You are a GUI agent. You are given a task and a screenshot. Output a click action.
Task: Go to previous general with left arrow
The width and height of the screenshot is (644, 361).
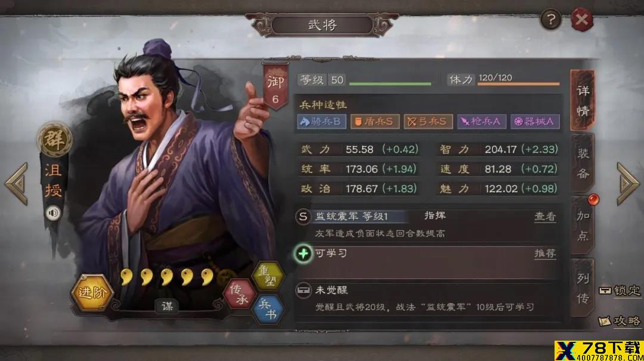tap(17, 183)
